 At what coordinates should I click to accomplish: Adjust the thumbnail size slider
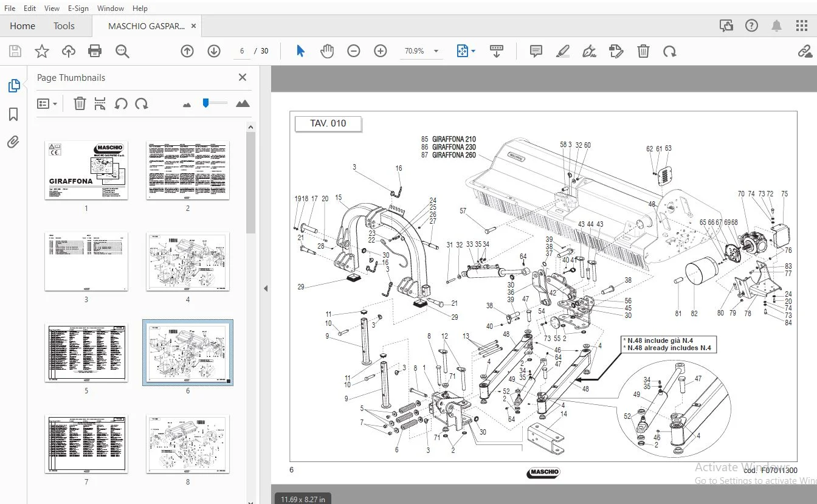coord(206,103)
